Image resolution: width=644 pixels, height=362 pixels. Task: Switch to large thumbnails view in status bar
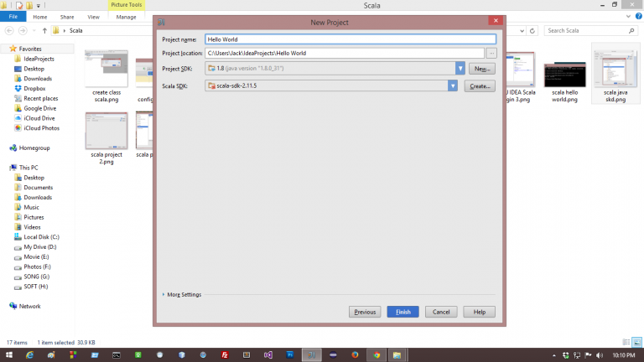(x=636, y=342)
